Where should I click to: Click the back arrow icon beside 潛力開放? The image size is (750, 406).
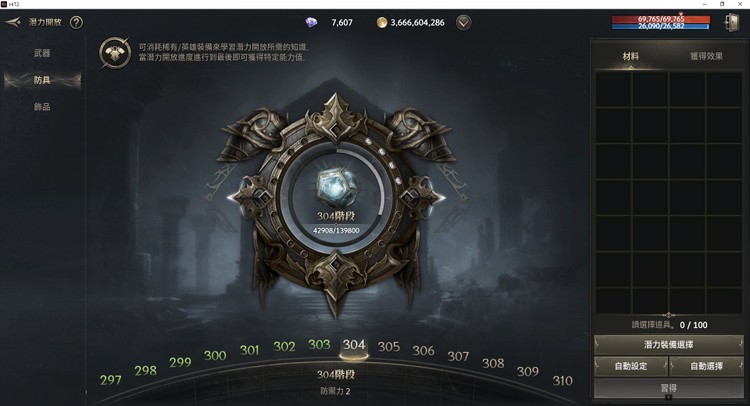pyautogui.click(x=13, y=22)
